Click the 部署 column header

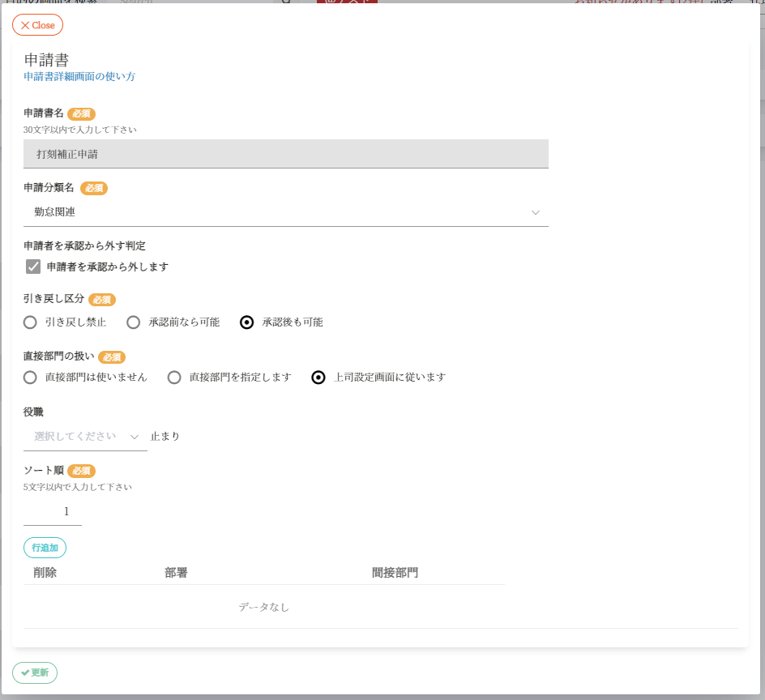(x=176, y=573)
